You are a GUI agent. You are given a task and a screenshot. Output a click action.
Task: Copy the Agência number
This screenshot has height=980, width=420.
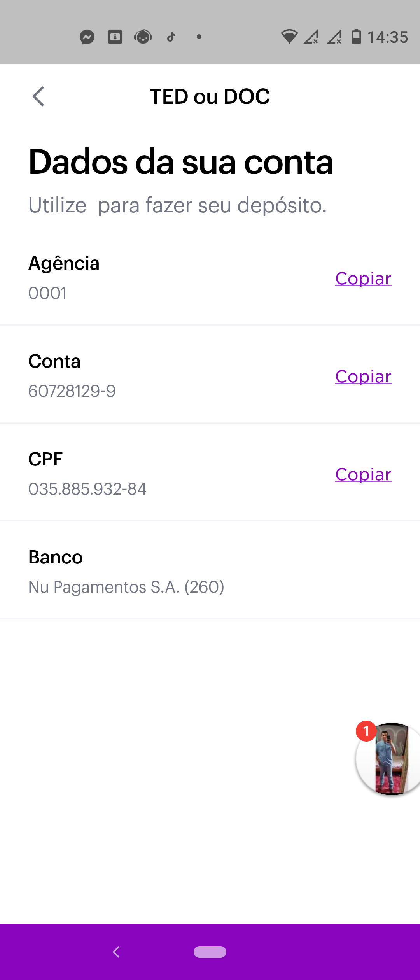point(363,278)
